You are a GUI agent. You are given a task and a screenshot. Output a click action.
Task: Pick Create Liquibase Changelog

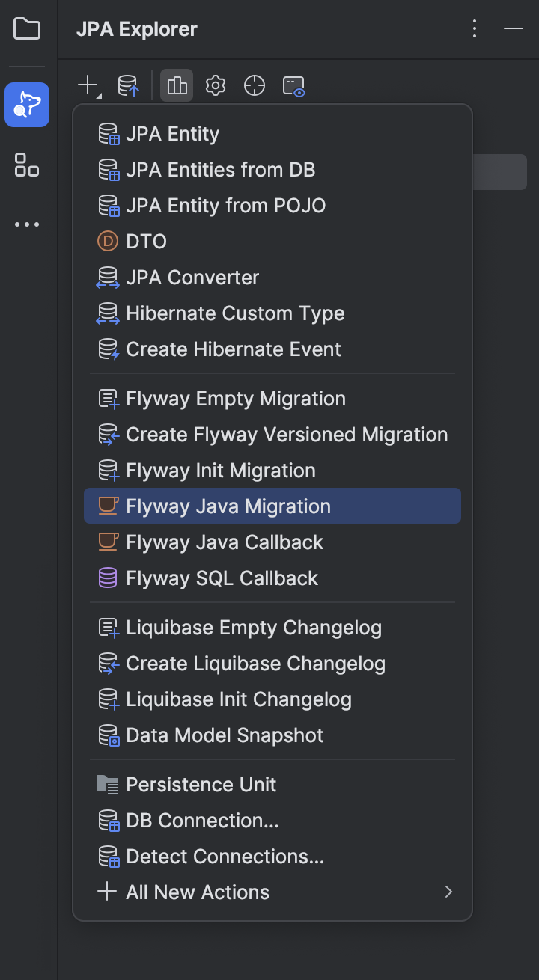click(255, 664)
